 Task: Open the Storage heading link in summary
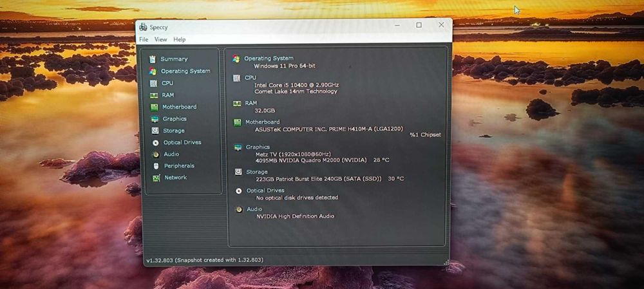[257, 172]
